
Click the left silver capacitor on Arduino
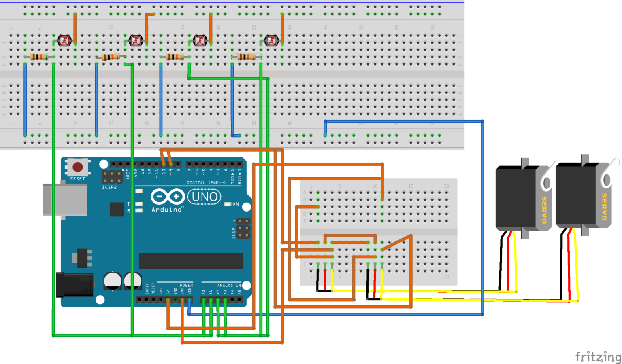point(113,281)
